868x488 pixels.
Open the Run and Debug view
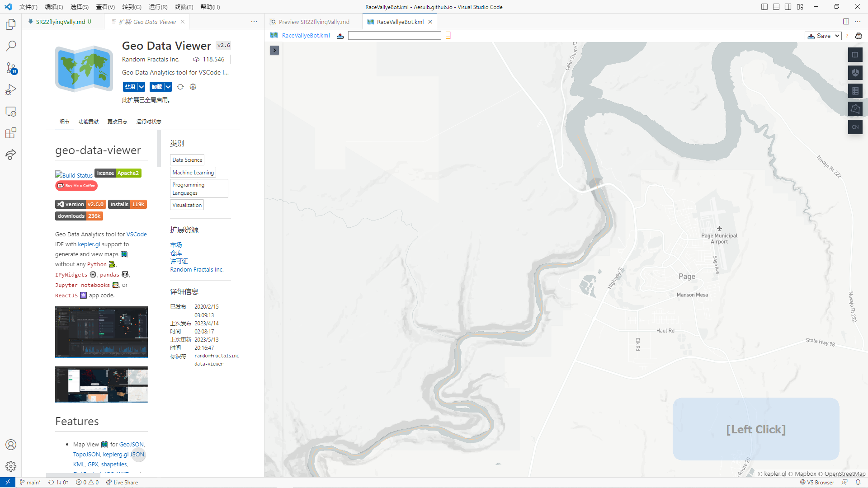point(11,89)
